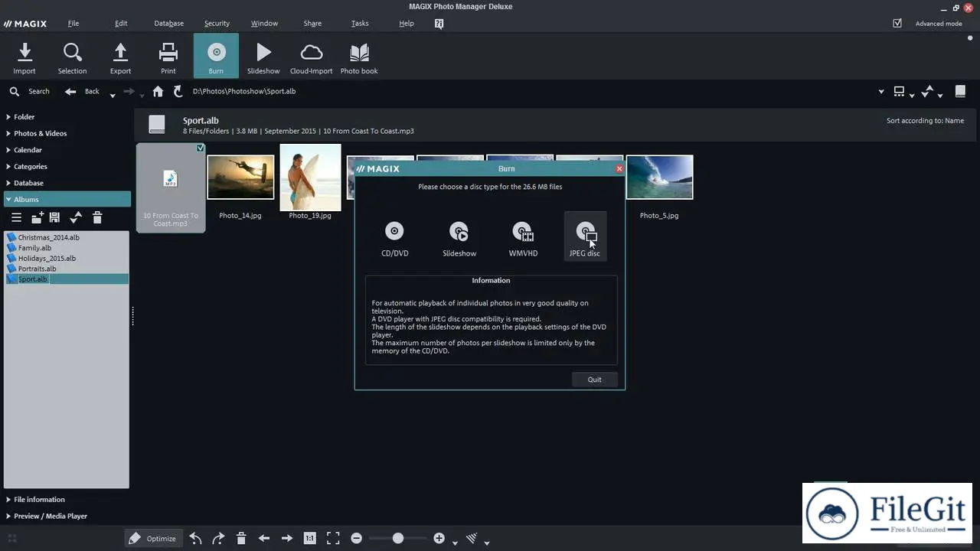
Task: Open the Back history dropdown arrow
Action: (113, 95)
